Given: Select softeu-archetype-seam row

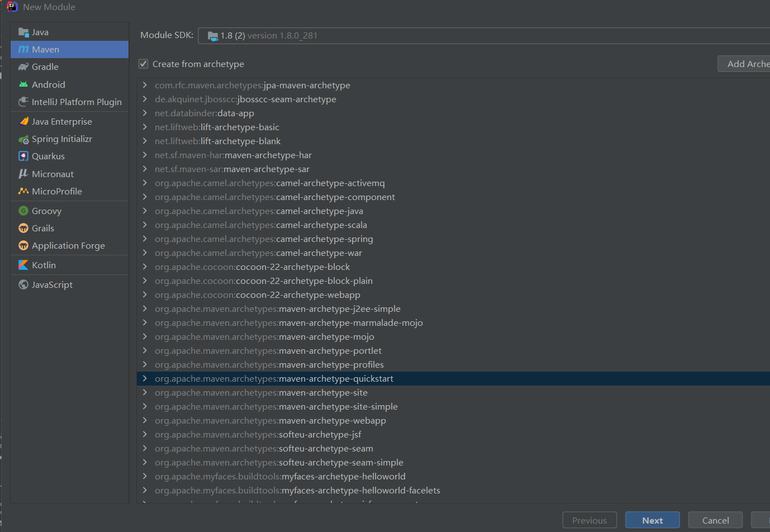Looking at the screenshot, I should coord(453,448).
